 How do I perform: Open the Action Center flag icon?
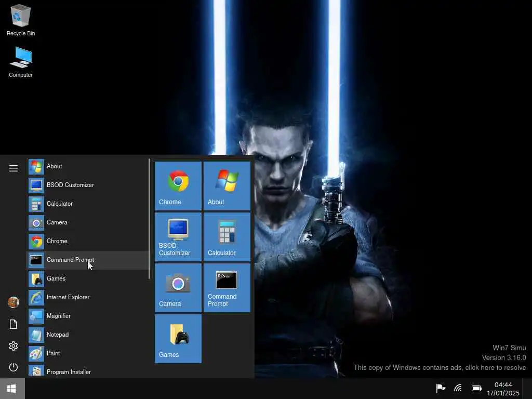click(x=441, y=388)
